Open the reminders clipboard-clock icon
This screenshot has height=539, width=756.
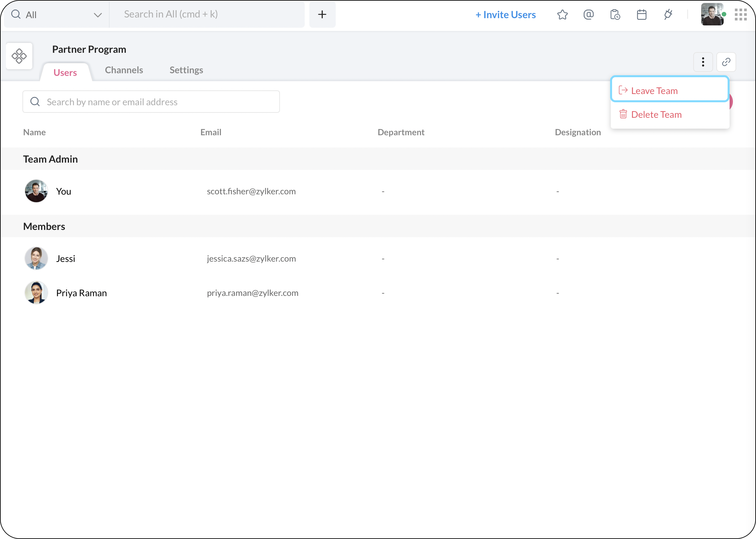[x=615, y=15]
